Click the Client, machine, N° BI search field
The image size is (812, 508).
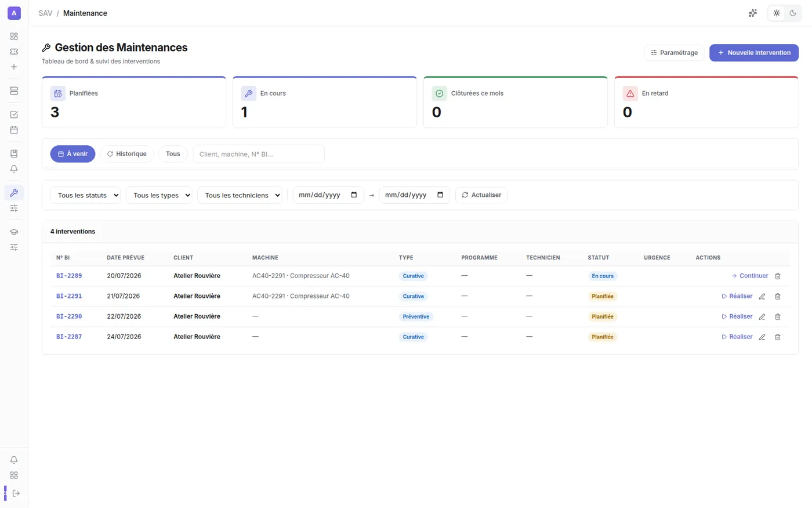click(x=259, y=154)
